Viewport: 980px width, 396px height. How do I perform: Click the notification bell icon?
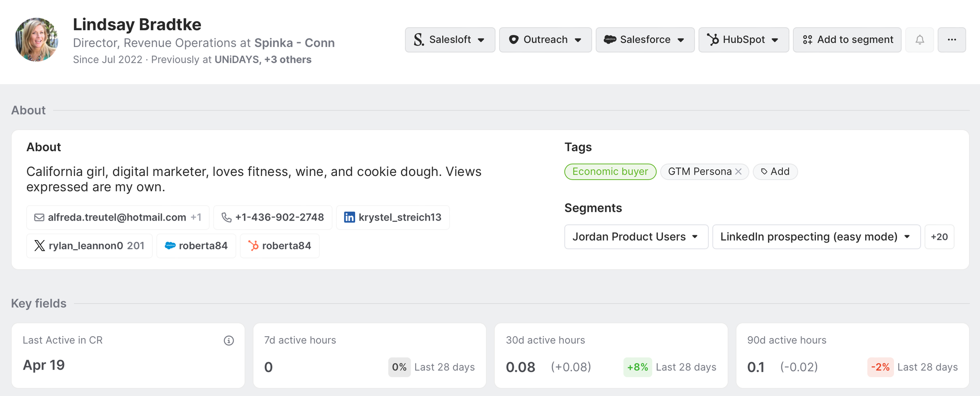pyautogui.click(x=919, y=40)
